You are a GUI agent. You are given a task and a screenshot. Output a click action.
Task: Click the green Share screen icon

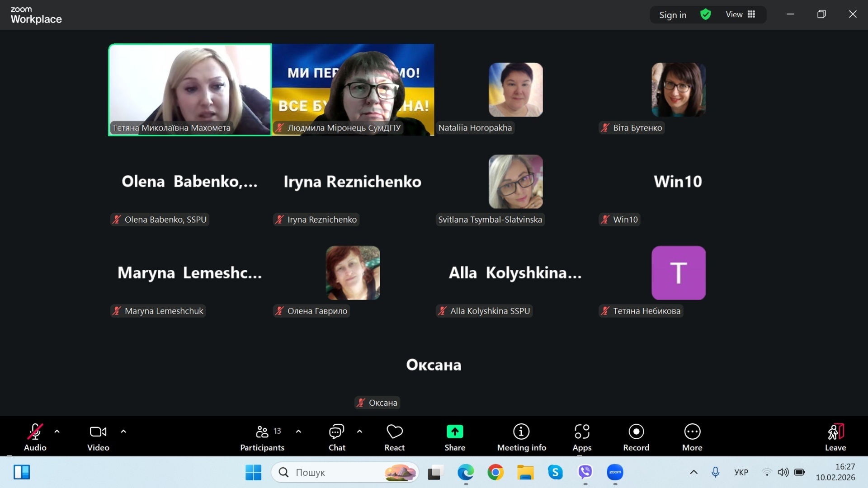(454, 432)
